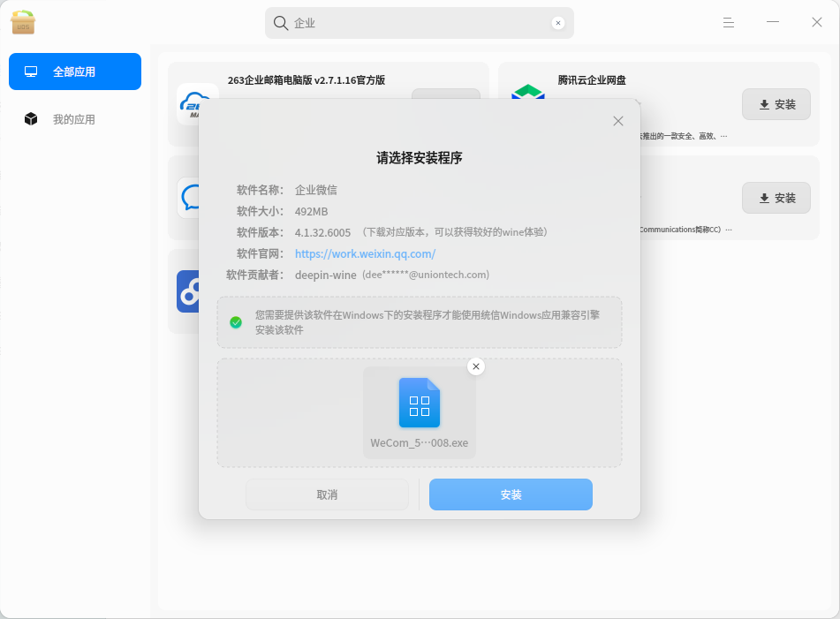The width and height of the screenshot is (840, 619).
Task: Click the WeCom_5···008.exe file name
Action: 420,443
